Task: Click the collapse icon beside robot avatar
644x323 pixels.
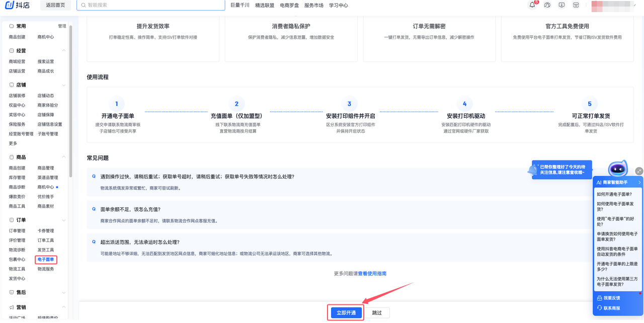Action: point(639,171)
